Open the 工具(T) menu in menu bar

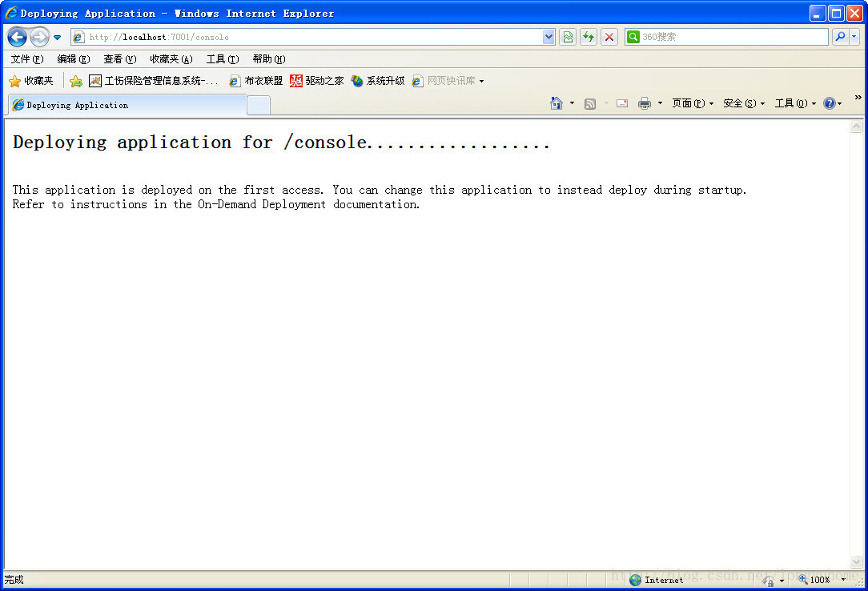223,59
